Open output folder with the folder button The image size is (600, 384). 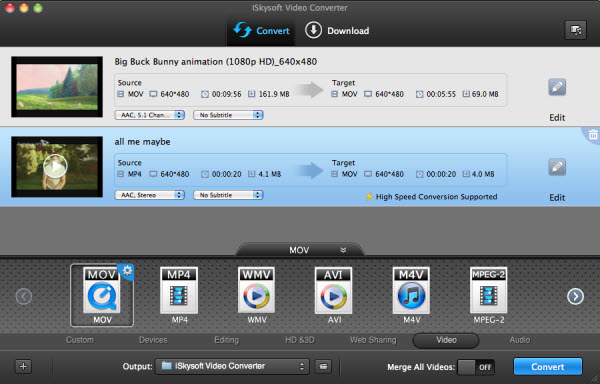tap(323, 366)
